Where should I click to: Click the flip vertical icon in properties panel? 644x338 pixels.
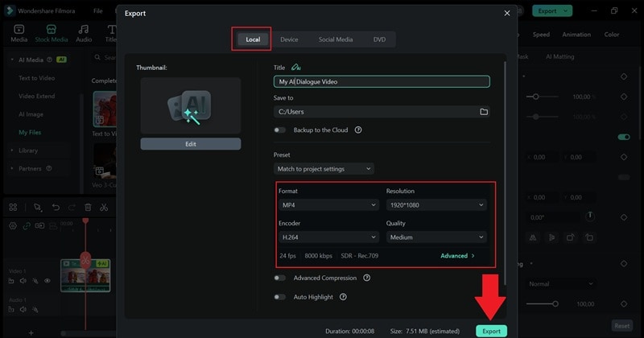551,237
